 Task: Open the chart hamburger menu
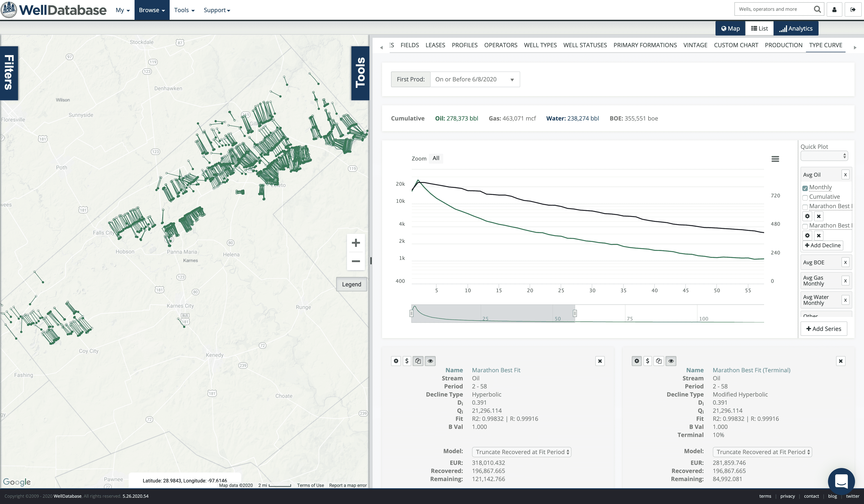click(x=775, y=159)
